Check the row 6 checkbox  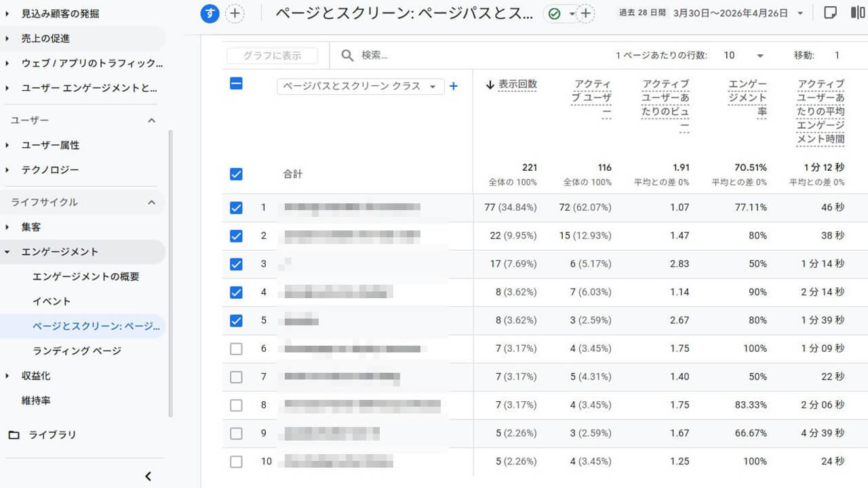click(236, 349)
